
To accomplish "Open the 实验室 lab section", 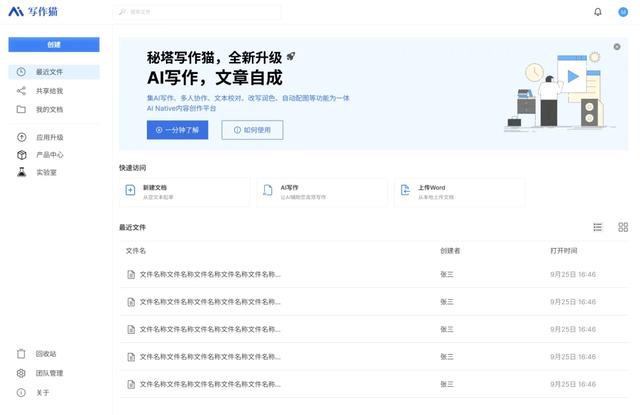I will click(45, 172).
